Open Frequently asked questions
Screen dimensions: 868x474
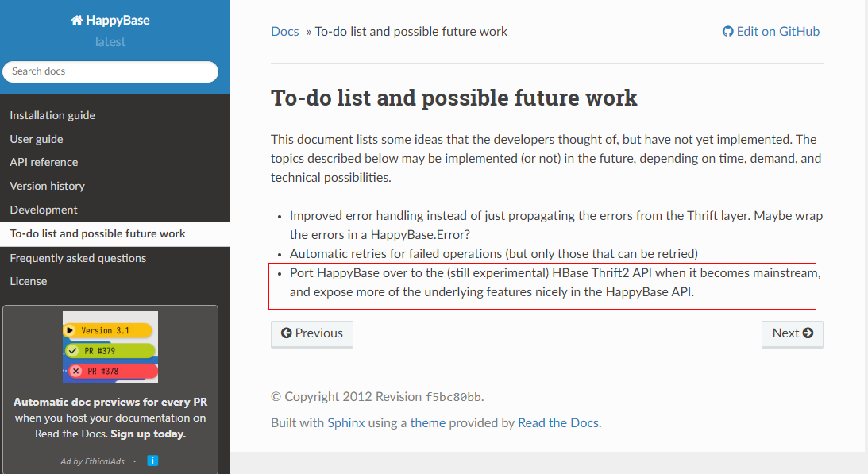(78, 258)
